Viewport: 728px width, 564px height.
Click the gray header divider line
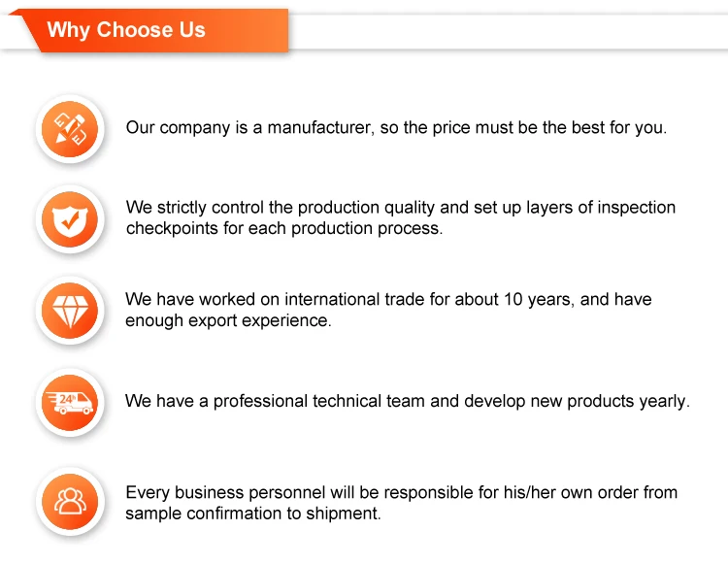[x=508, y=49]
